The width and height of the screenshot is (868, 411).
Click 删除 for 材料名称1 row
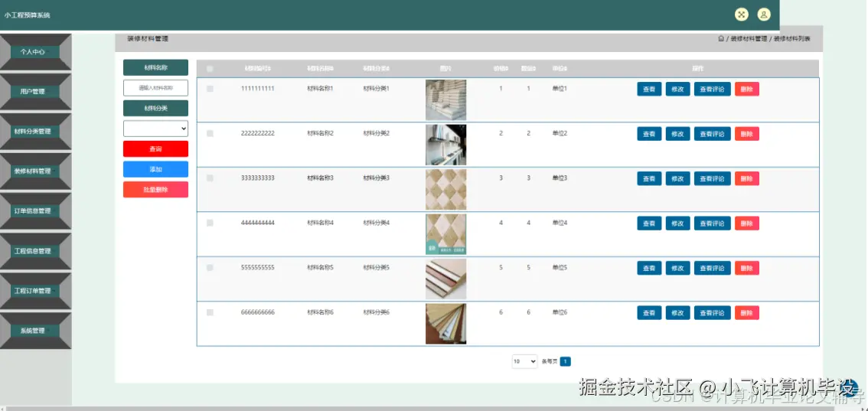pos(747,89)
